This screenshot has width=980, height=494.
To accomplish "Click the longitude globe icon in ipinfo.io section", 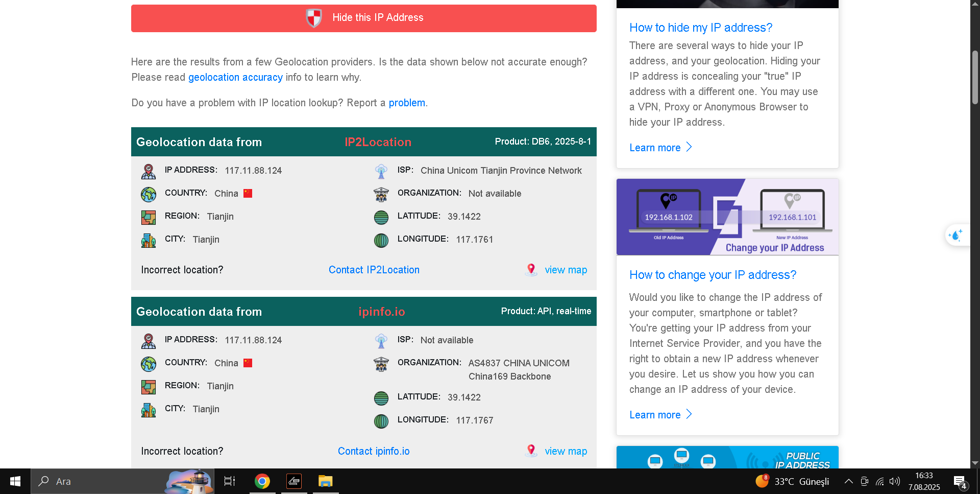I will [x=381, y=421].
